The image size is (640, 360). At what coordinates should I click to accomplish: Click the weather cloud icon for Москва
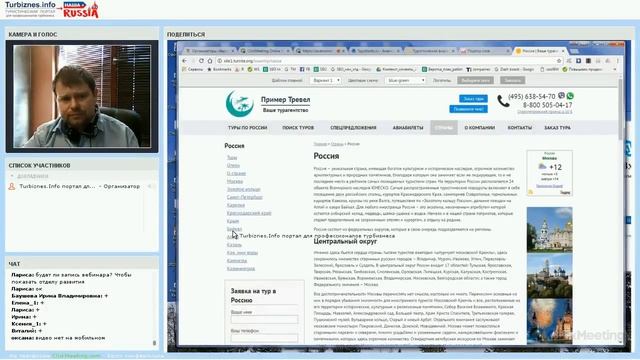tap(542, 167)
